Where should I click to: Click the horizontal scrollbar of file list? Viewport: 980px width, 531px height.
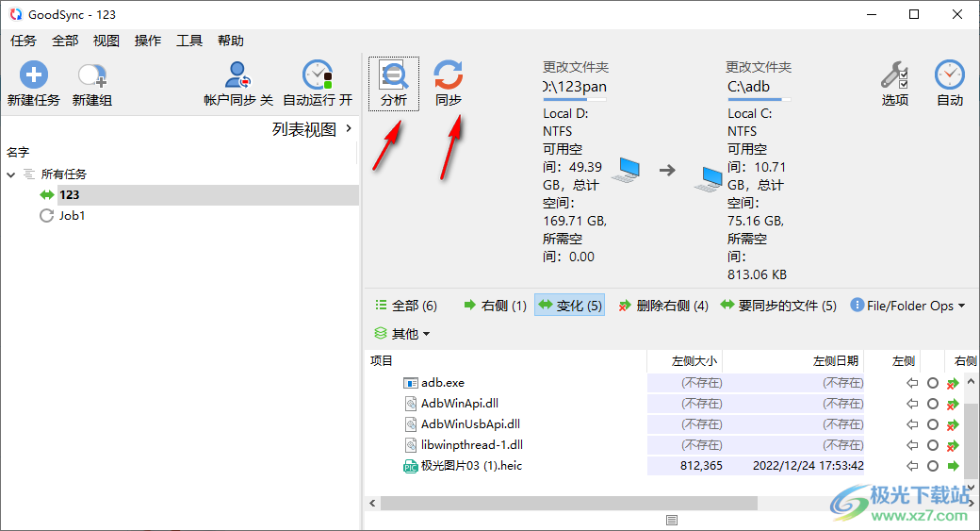tap(569, 503)
